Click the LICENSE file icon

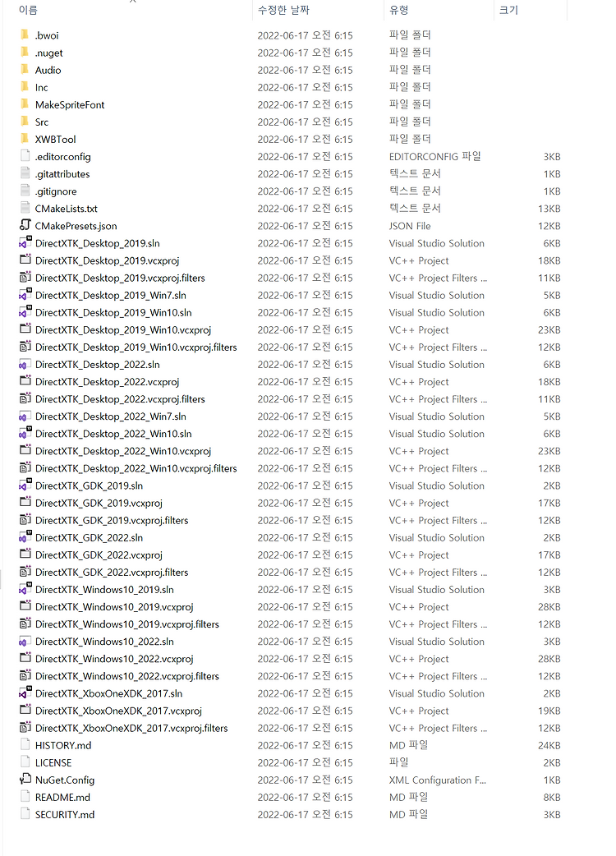(x=25, y=762)
